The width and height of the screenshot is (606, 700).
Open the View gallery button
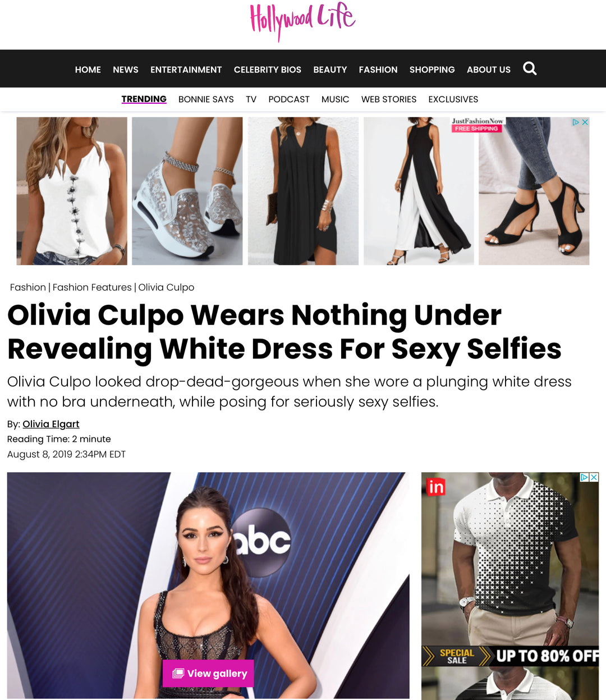[x=208, y=673]
